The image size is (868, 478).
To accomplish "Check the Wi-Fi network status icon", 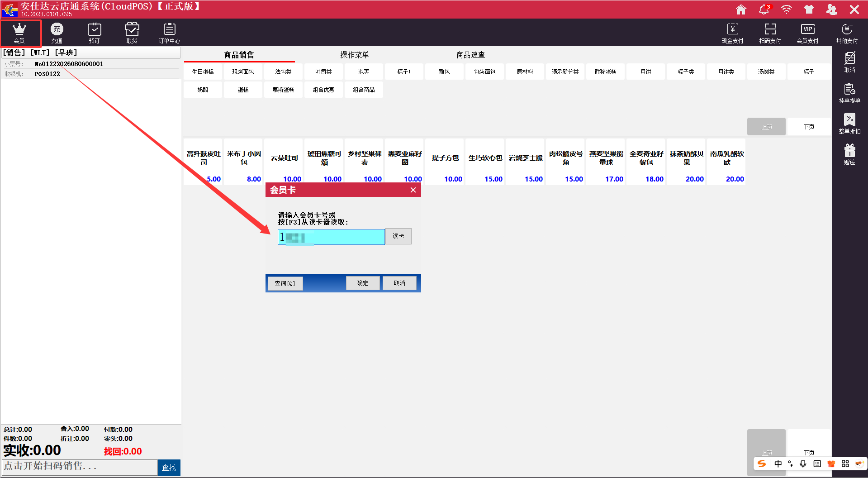I will (x=787, y=10).
